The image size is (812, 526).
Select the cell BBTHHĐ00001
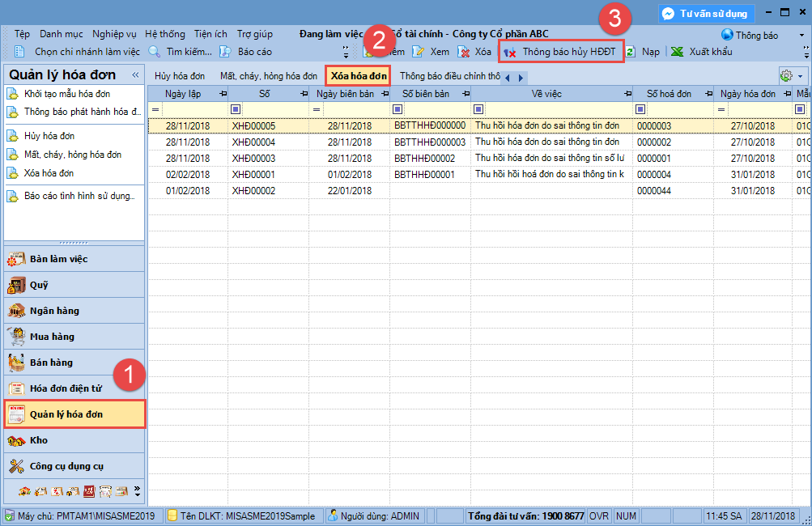pos(424,175)
